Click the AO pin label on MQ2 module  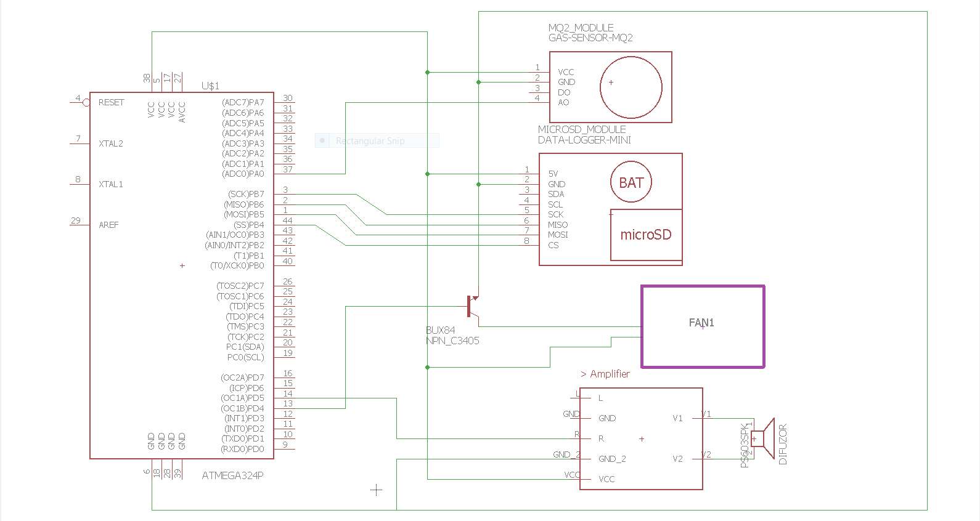[563, 102]
